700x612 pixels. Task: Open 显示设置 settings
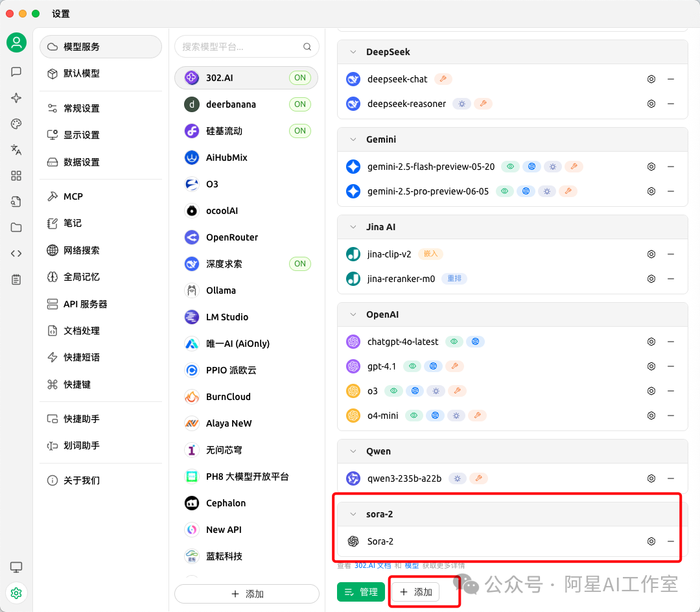(x=101, y=135)
